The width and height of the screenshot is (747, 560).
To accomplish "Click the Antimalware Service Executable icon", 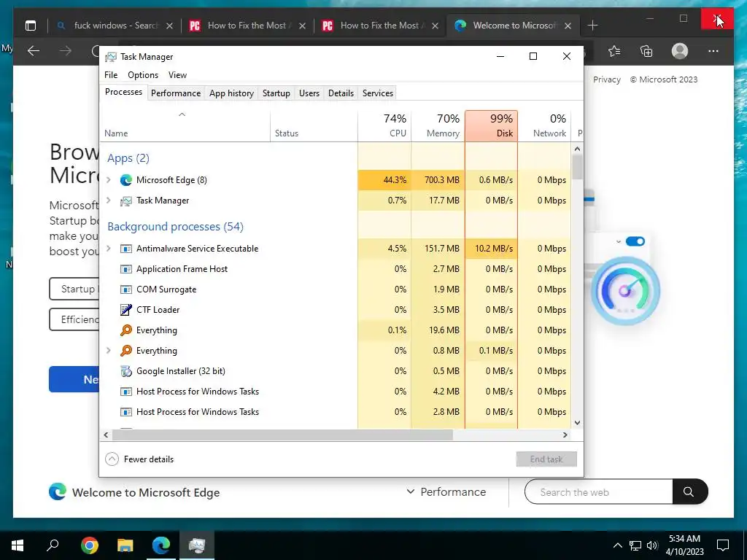I will tap(125, 249).
